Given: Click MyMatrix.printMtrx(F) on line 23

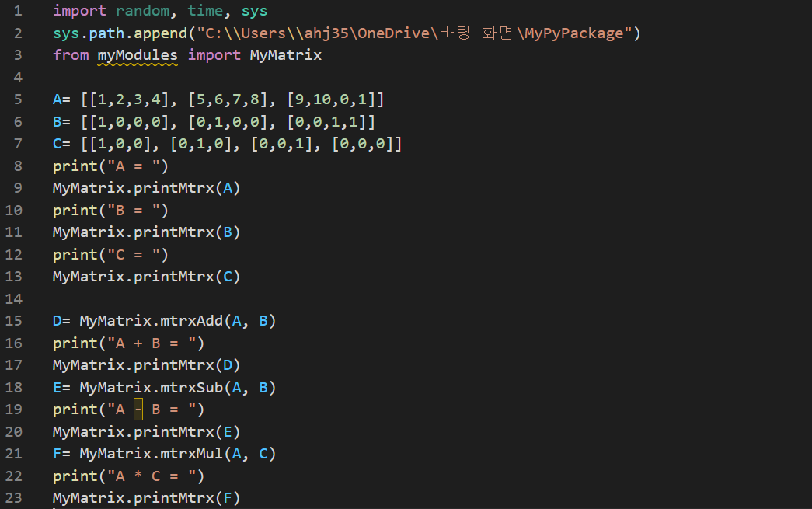Looking at the screenshot, I should [147, 498].
